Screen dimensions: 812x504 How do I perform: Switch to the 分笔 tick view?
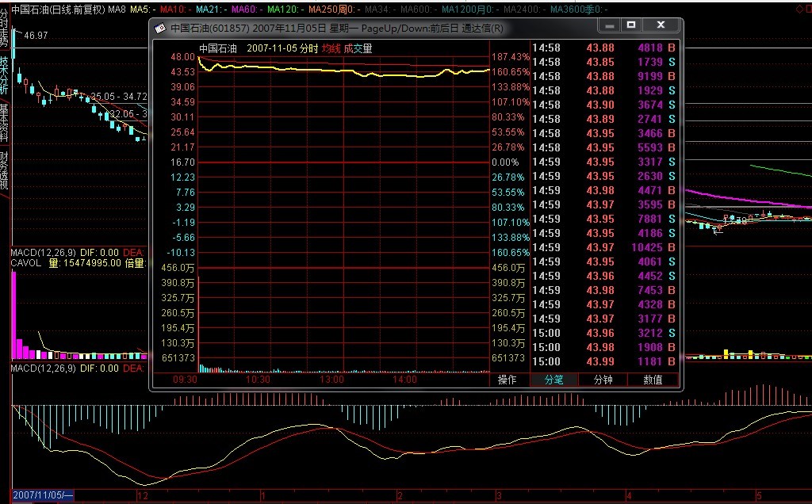click(x=553, y=380)
